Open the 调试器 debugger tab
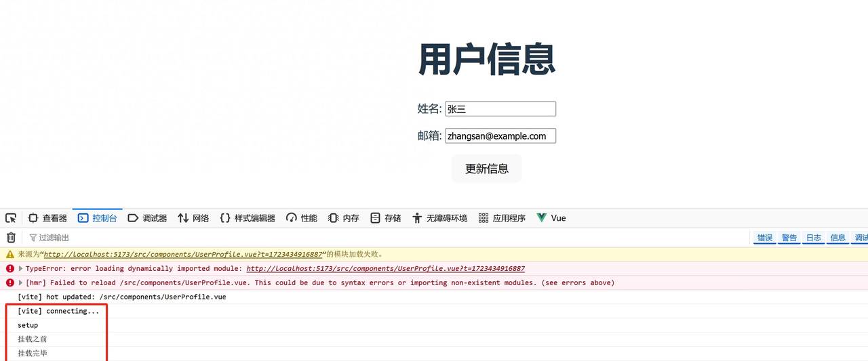Viewport: 868px width, 361px height. [x=147, y=218]
